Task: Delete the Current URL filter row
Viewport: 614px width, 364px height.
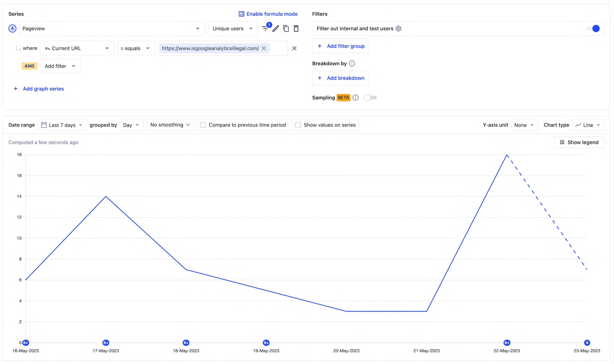Action: click(294, 48)
